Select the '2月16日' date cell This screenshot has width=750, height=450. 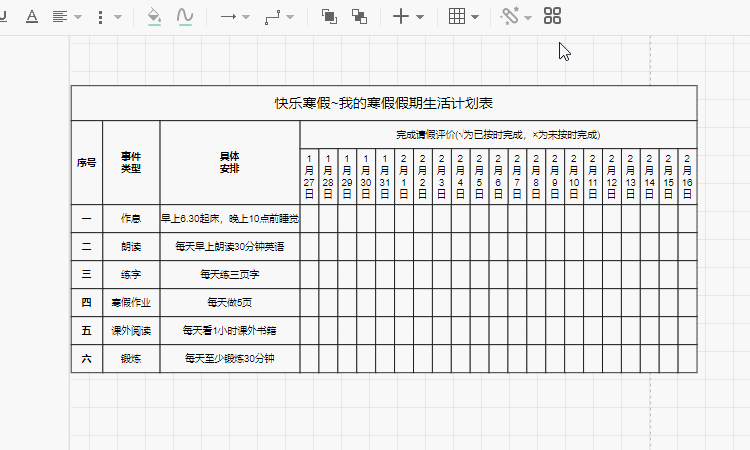pyautogui.click(x=687, y=176)
